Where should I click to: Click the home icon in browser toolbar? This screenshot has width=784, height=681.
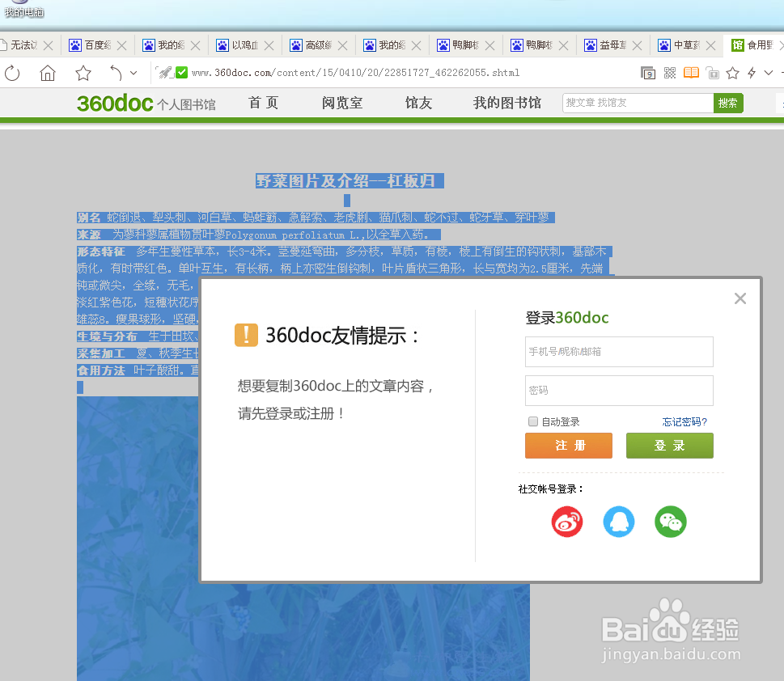[46, 73]
